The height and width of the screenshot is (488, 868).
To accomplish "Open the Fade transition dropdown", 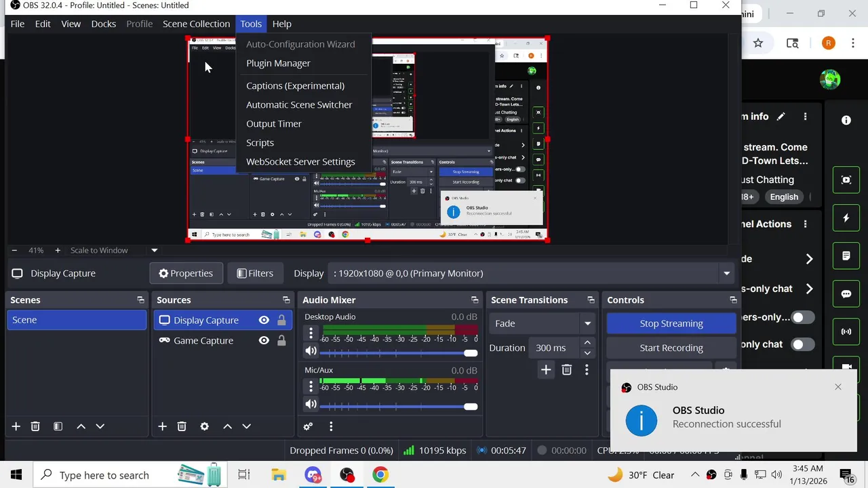I will pos(542,323).
